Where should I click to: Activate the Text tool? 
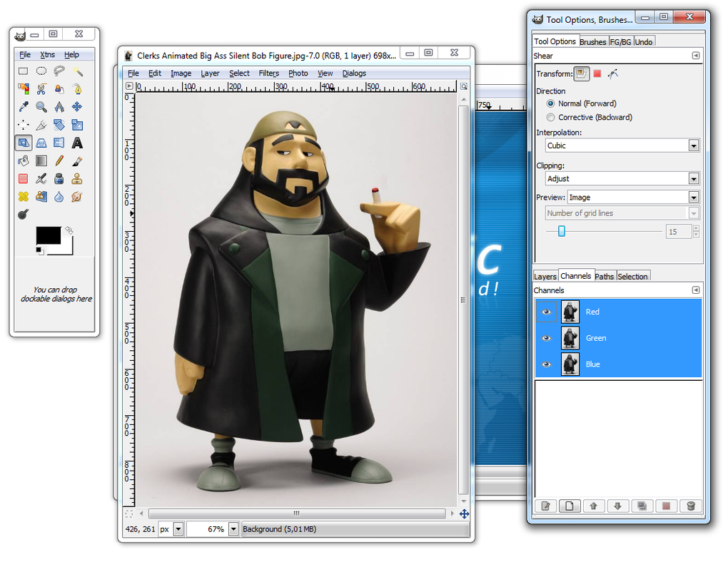(x=76, y=143)
